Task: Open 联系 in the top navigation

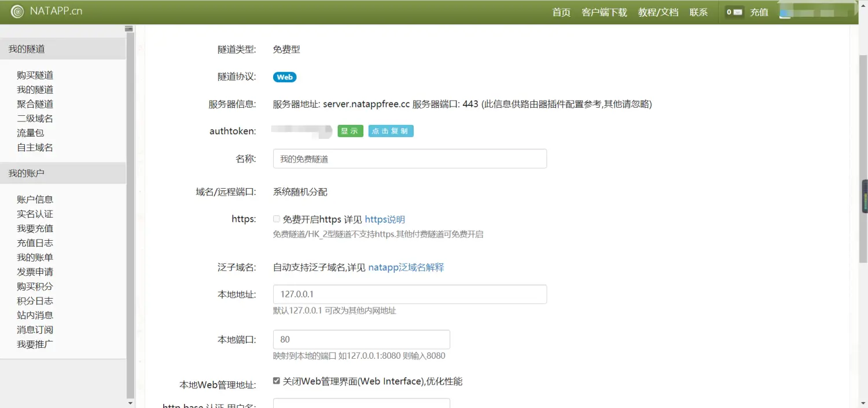Action: coord(698,12)
